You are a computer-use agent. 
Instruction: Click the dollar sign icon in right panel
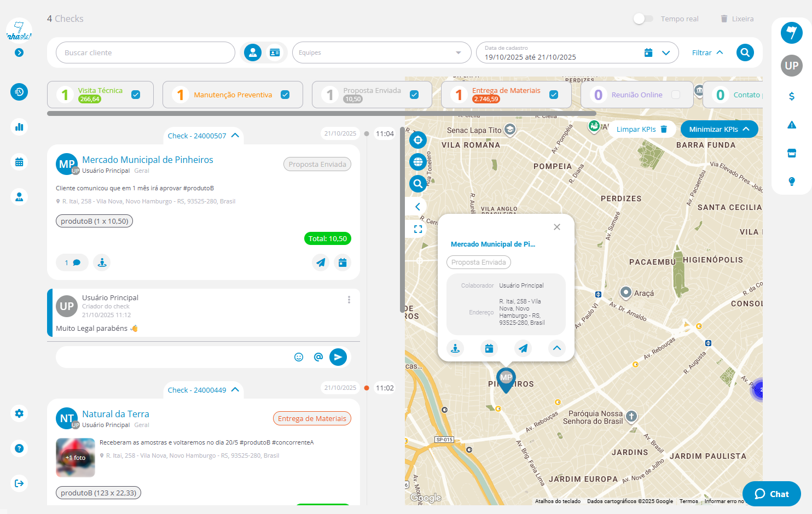coord(791,96)
